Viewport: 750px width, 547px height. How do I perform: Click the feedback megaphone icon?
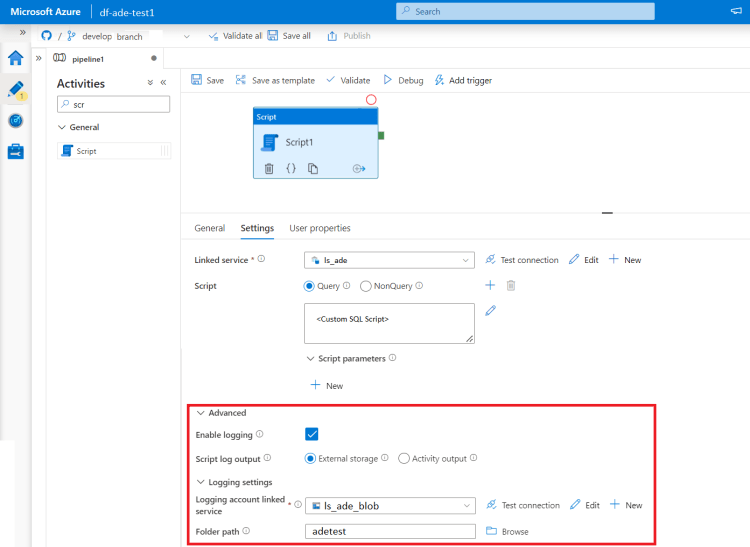pos(736,11)
